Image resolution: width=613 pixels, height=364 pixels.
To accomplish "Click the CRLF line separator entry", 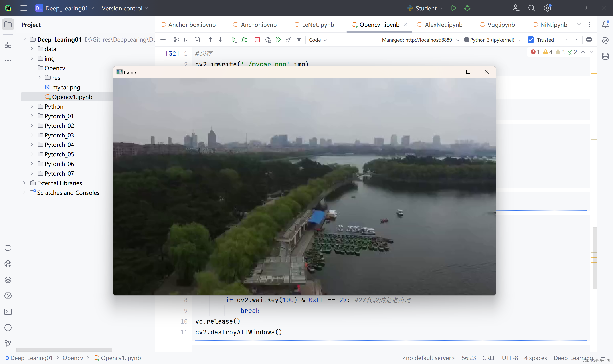I will [489, 358].
